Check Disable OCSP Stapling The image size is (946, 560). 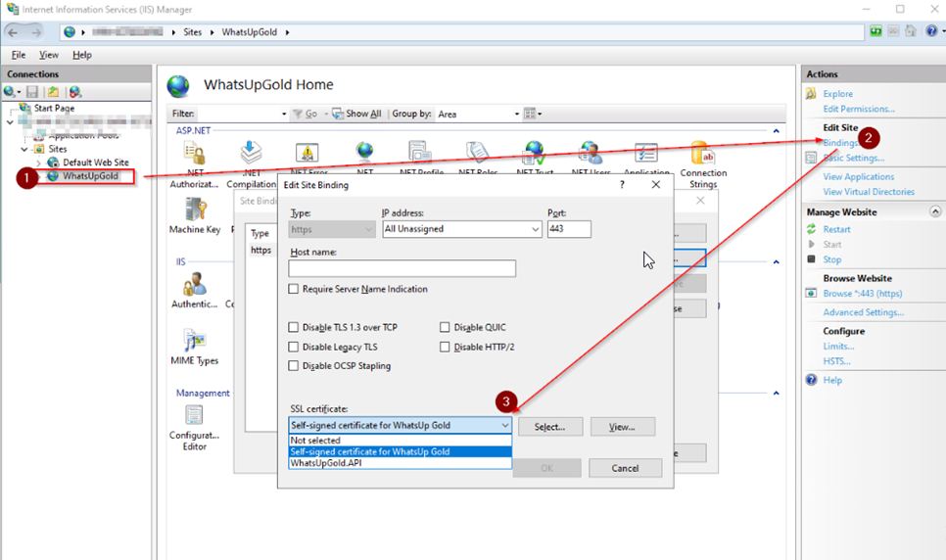pos(293,366)
